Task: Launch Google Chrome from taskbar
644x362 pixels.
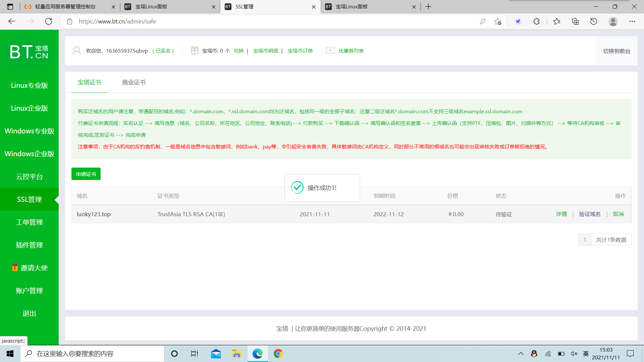Action: (x=278, y=354)
